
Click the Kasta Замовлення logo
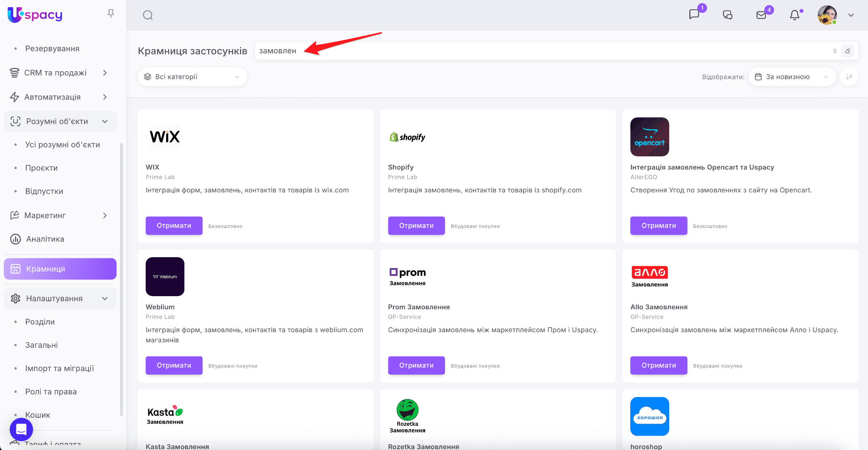165,415
